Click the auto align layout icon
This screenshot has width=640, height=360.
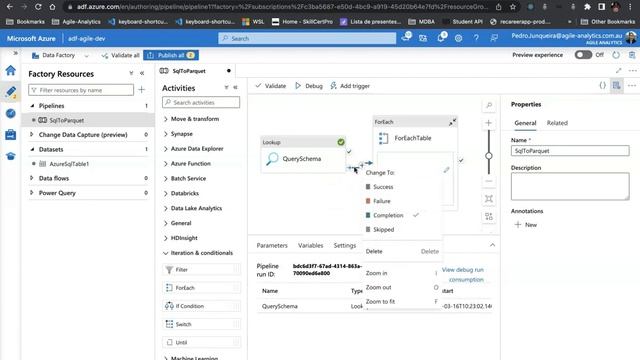tap(489, 216)
